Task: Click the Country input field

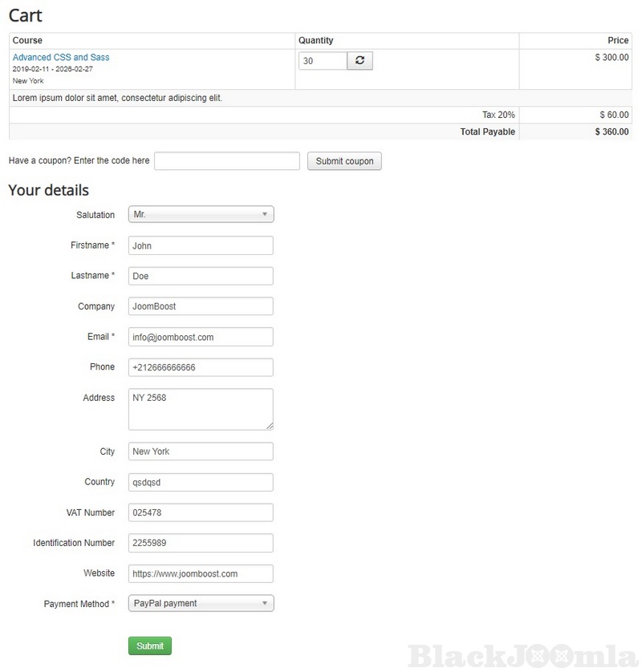Action: [x=201, y=482]
